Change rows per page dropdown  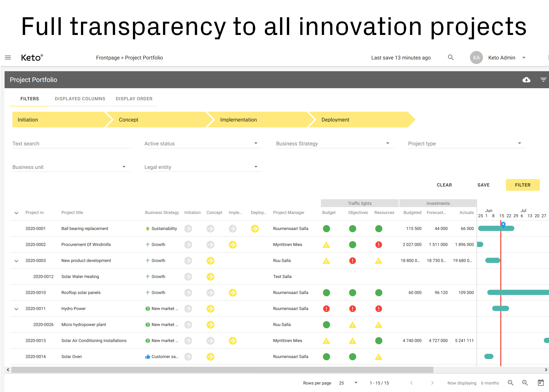[x=349, y=383]
